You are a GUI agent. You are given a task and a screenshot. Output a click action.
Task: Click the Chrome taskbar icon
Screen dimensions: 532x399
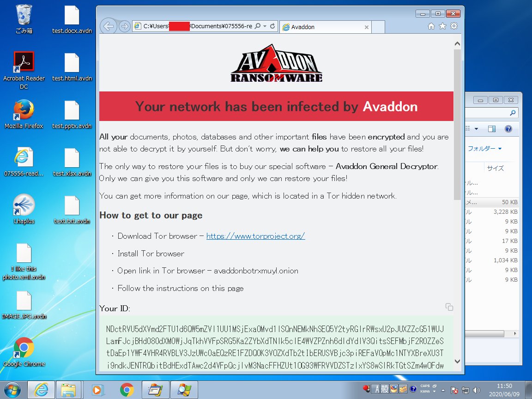[127, 390]
